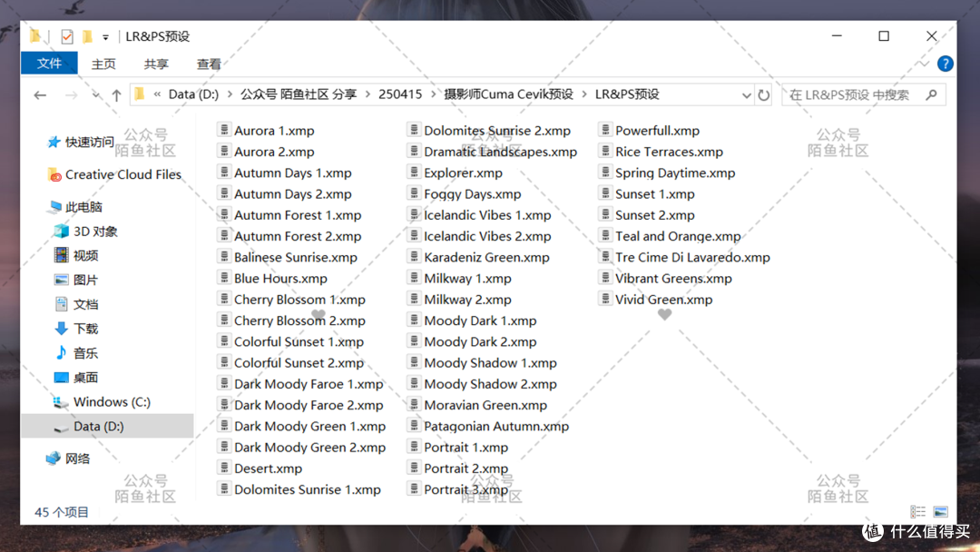Select file name Dark Moody Faroe 2.xmp

(309, 405)
